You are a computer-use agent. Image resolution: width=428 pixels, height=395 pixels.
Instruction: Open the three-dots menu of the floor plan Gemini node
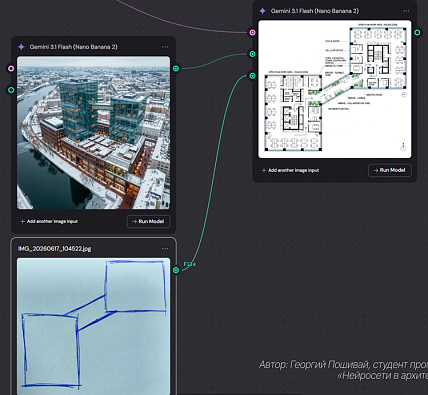click(406, 11)
